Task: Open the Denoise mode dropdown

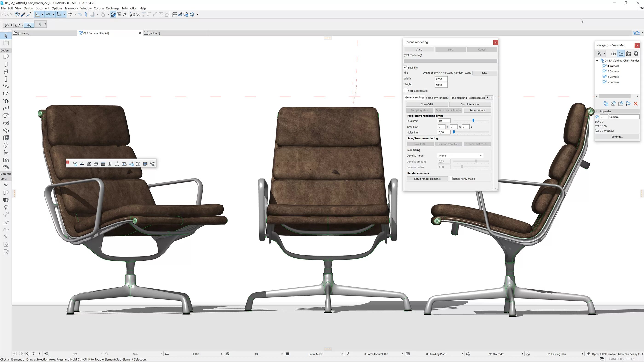Action: 460,155
